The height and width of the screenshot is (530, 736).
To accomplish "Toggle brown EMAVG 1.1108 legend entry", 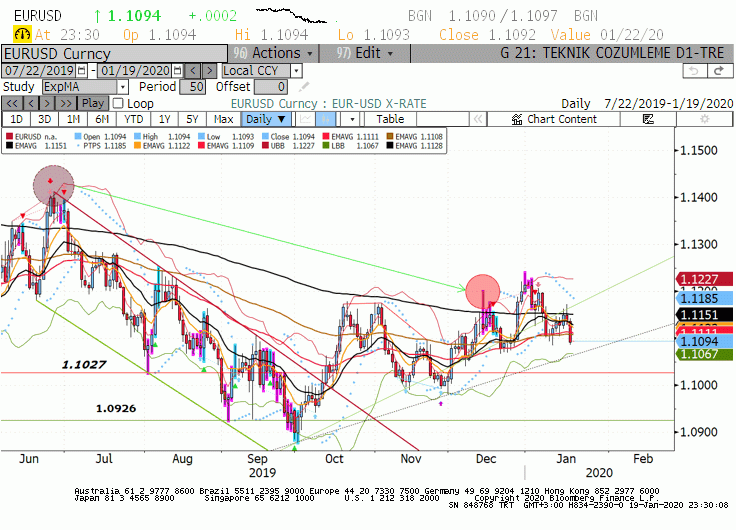I will (414, 137).
